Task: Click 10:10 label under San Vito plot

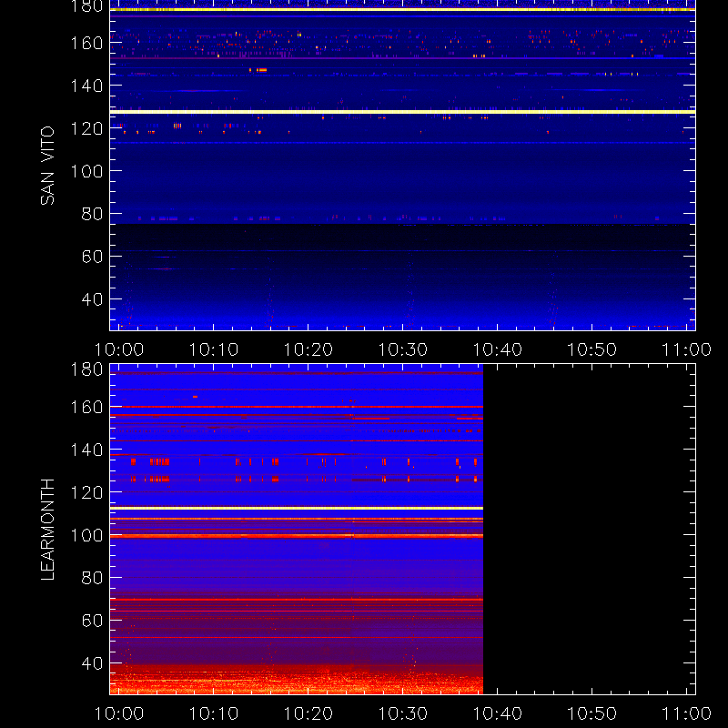Action: pos(214,349)
